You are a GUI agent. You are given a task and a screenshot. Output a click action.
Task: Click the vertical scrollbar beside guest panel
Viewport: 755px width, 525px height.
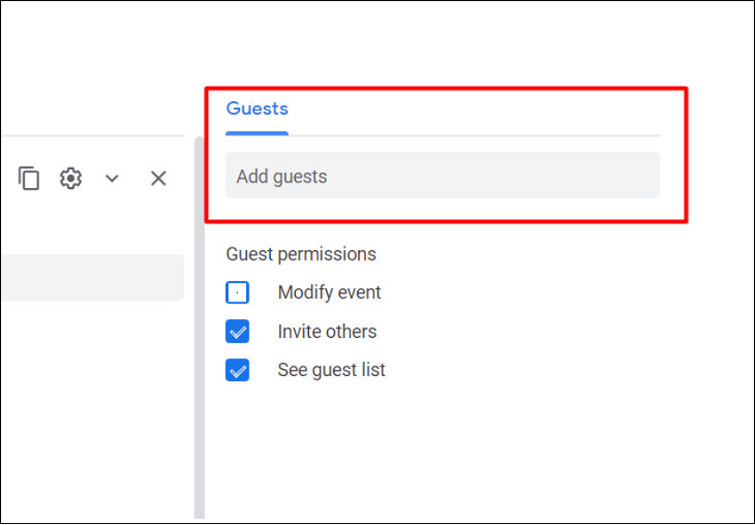coord(199,330)
